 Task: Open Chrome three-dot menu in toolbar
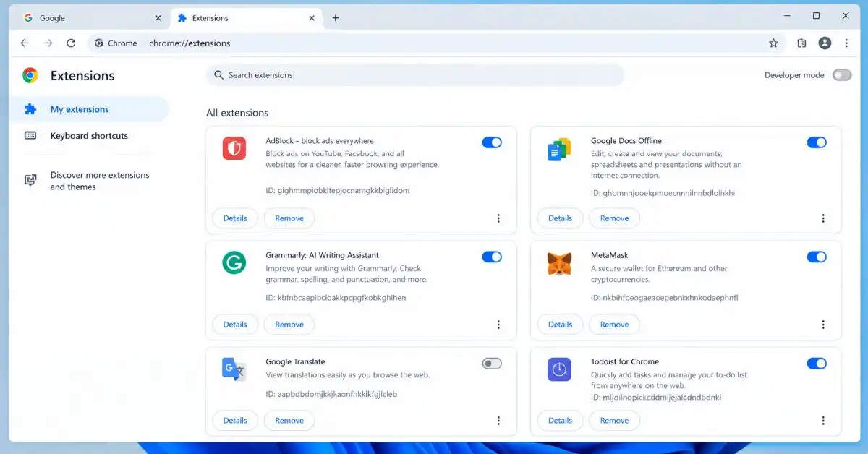pyautogui.click(x=846, y=43)
